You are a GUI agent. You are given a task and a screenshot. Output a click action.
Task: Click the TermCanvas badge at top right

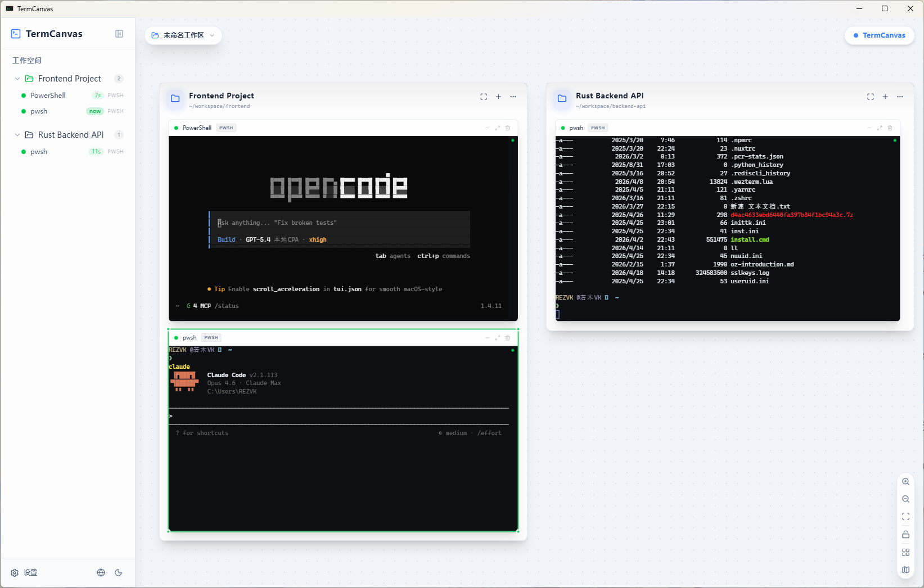pyautogui.click(x=879, y=35)
